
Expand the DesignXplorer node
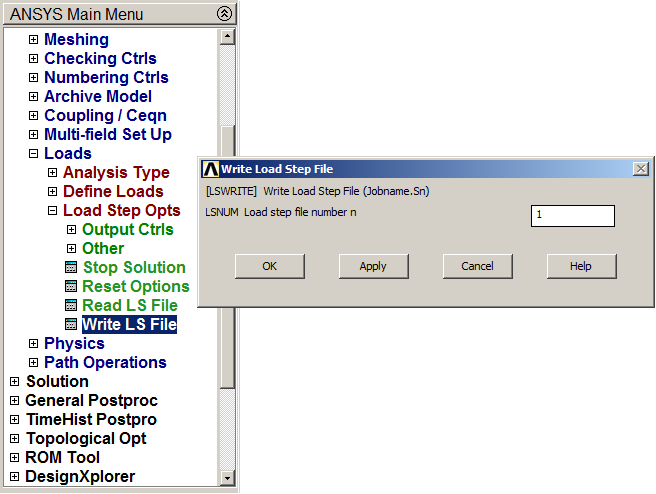coord(14,476)
